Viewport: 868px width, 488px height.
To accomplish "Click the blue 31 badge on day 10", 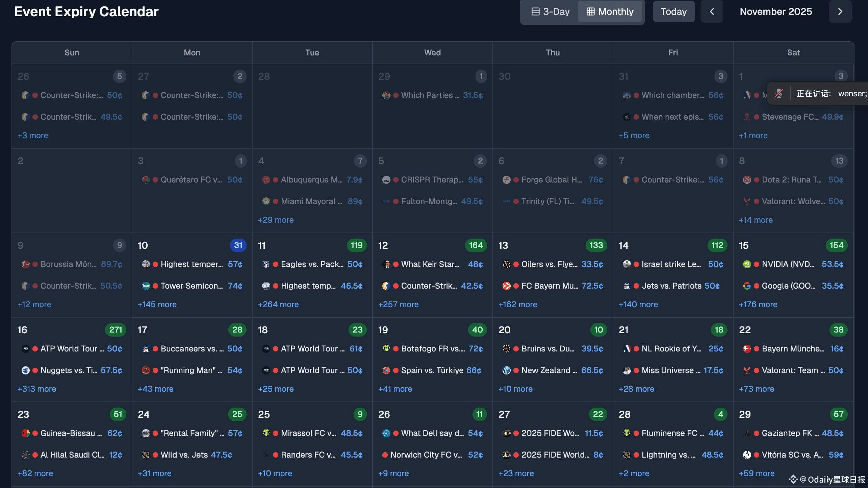I will [238, 245].
